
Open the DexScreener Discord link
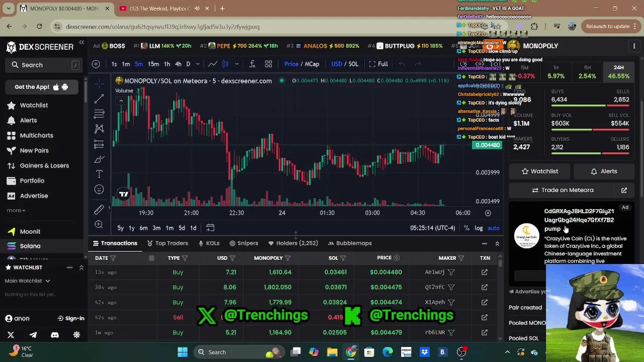click(x=55, y=335)
